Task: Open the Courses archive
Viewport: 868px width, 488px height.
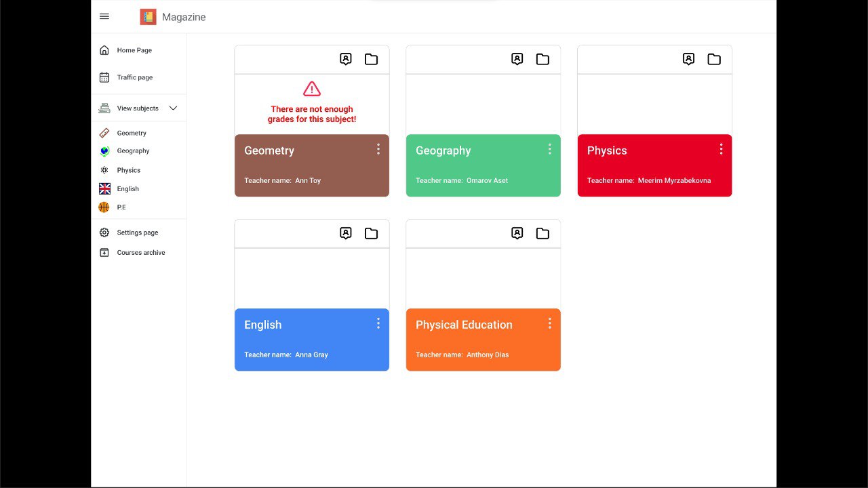Action: (140, 252)
